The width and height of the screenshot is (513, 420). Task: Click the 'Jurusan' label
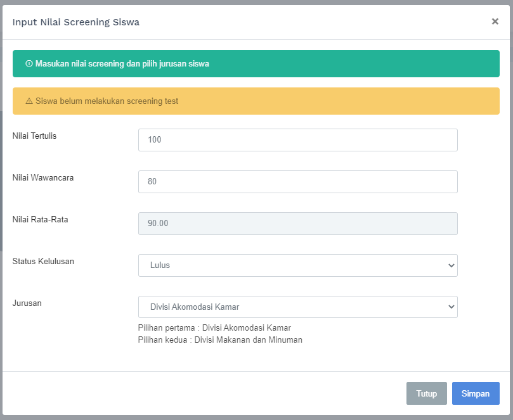27,303
